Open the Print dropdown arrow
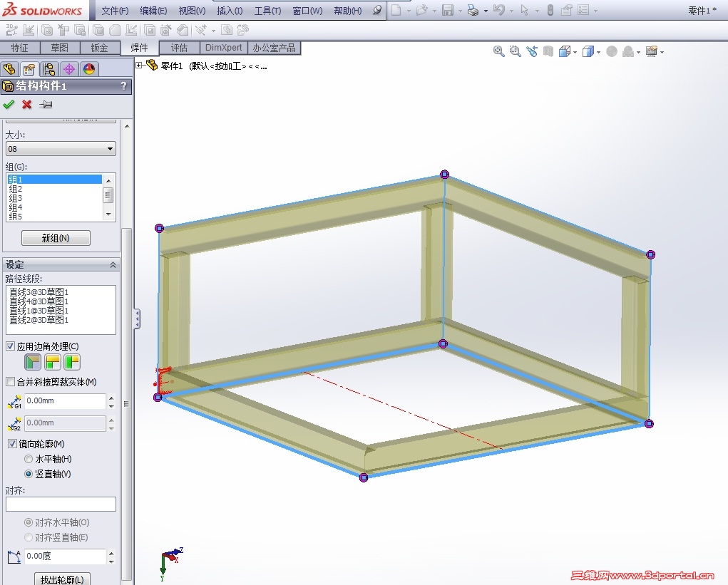 486,10
